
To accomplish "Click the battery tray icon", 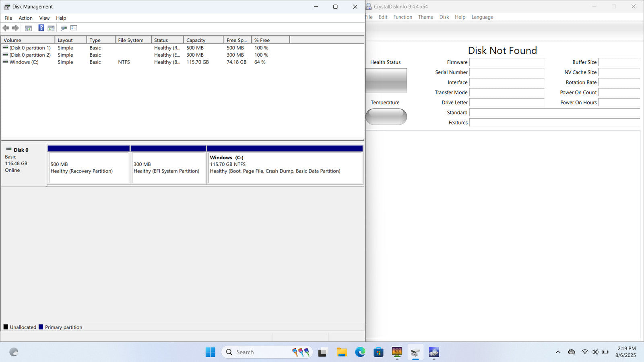I will pos(605,352).
